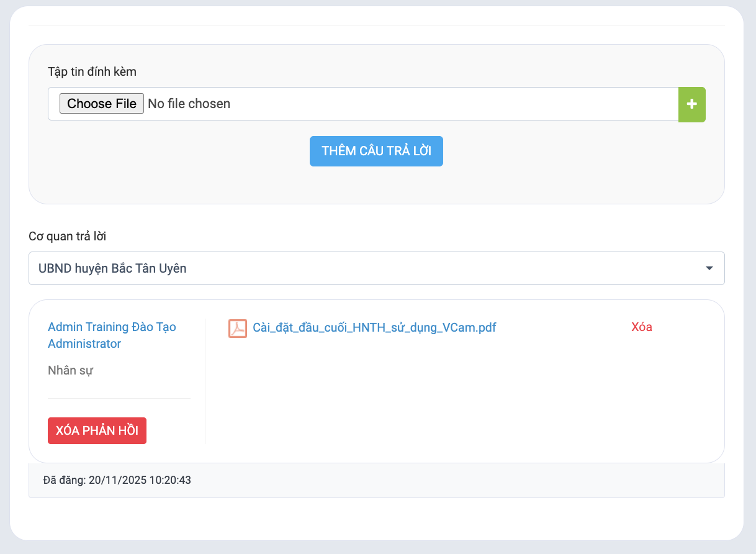756x554 pixels.
Task: Expand the UBND huyện Bắc Tân Uyên dropdown
Action: [x=372, y=268]
